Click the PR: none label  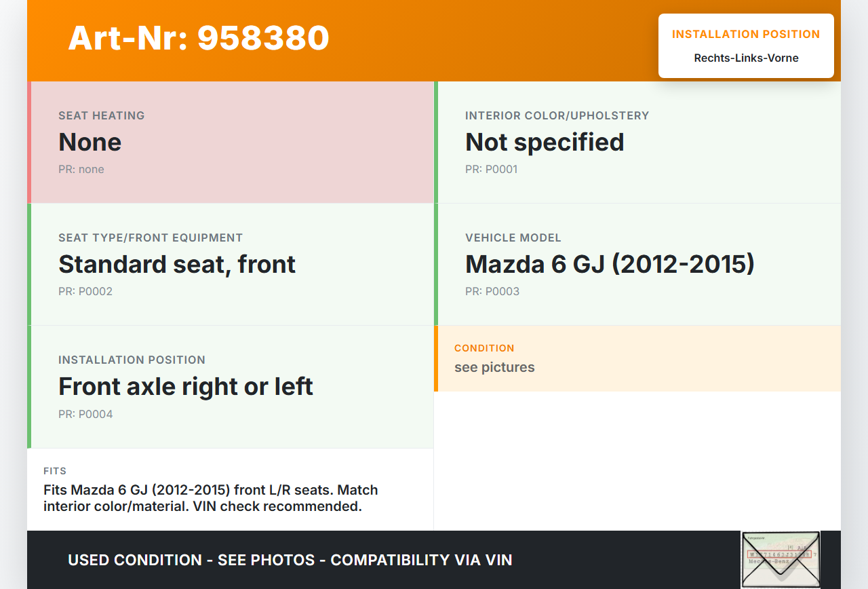pyautogui.click(x=81, y=169)
